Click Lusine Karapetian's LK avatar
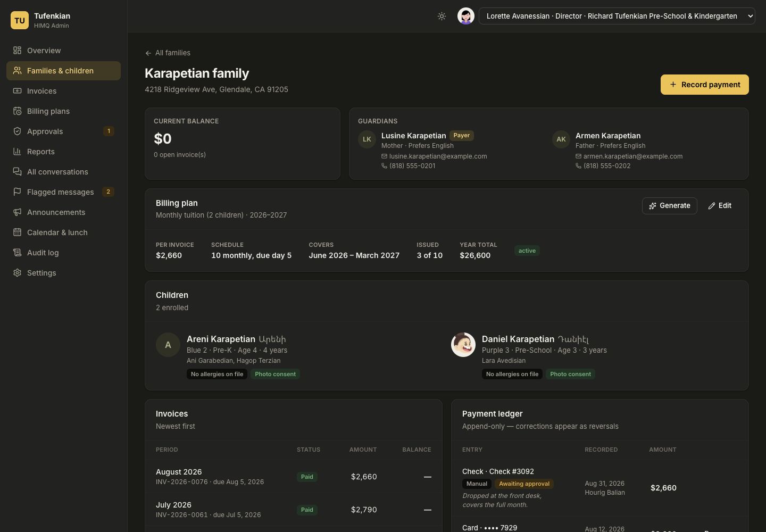The image size is (766, 532). (367, 139)
